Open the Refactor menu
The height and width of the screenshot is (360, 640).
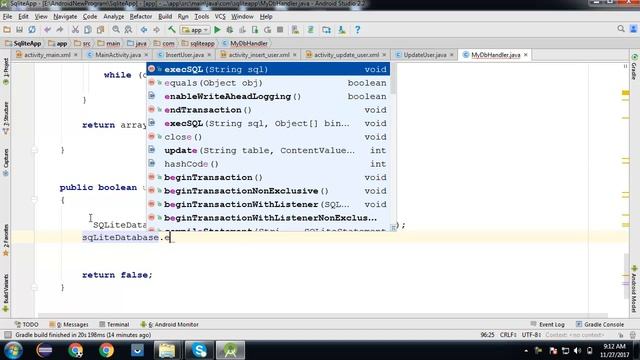coord(141,16)
